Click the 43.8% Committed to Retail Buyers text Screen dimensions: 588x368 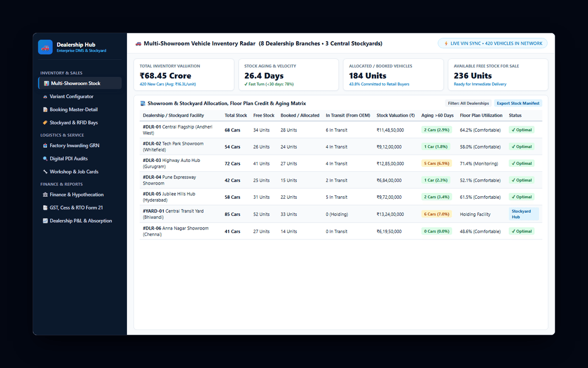(x=379, y=84)
